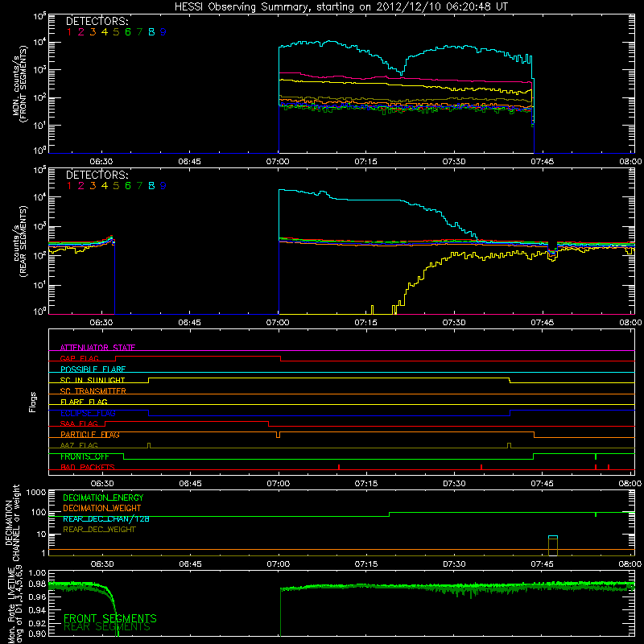The image size is (644, 644).
Task: Click '07:15' tick under rear segments plot
Action: click(x=366, y=323)
